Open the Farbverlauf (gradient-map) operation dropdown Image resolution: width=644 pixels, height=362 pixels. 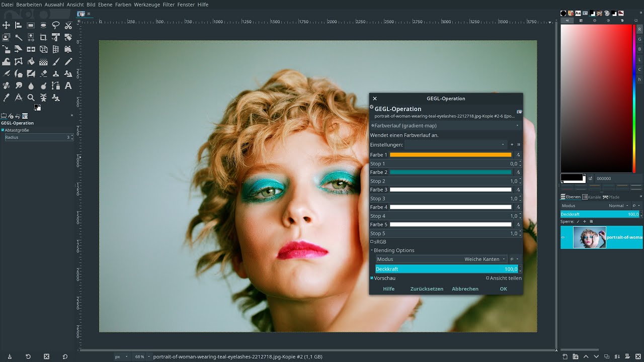(x=446, y=126)
